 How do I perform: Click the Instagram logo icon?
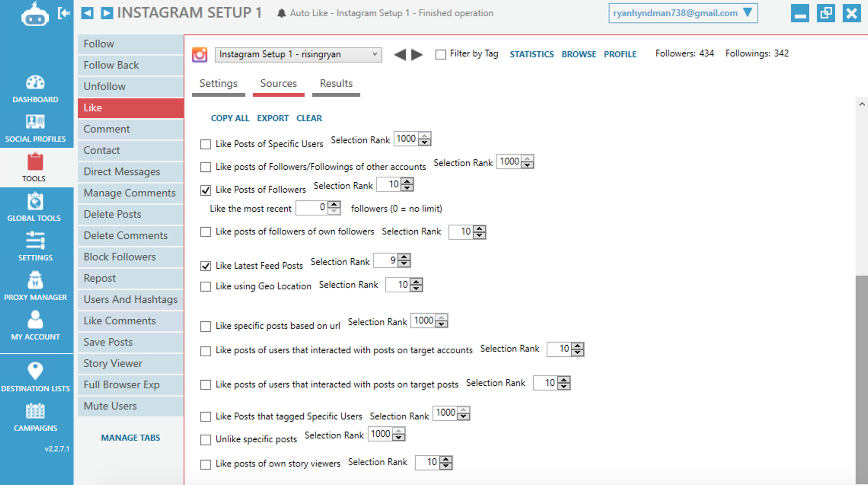tap(199, 54)
